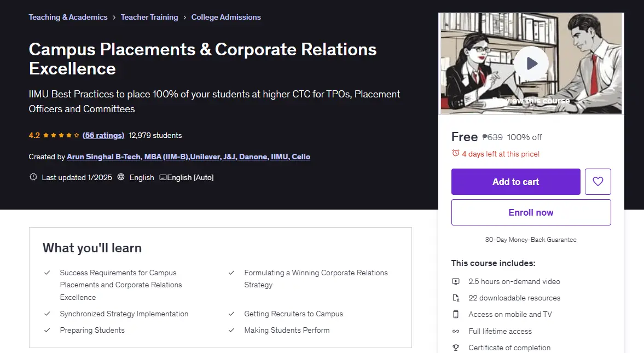Viewport: 644px width, 353px height.
Task: Click Enroll now button
Action: pos(531,212)
